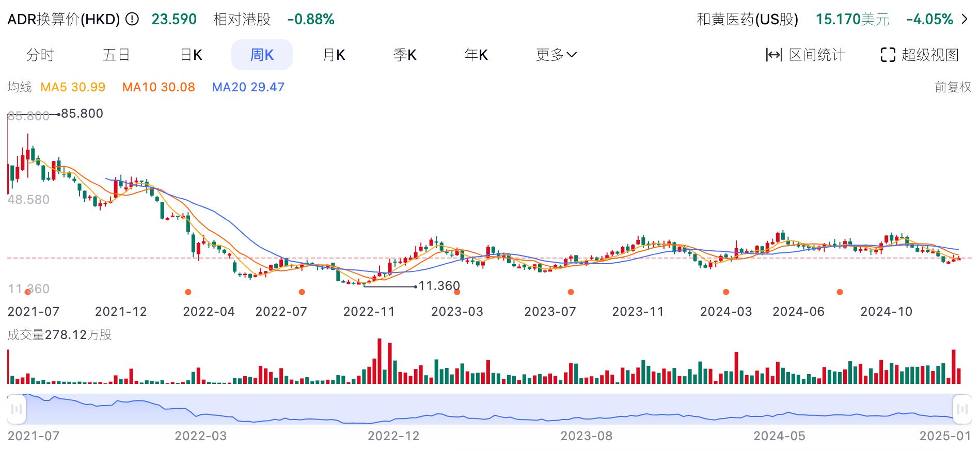Click the info icon beside ADR换算价(HKD)
980x451 pixels.
pyautogui.click(x=132, y=20)
